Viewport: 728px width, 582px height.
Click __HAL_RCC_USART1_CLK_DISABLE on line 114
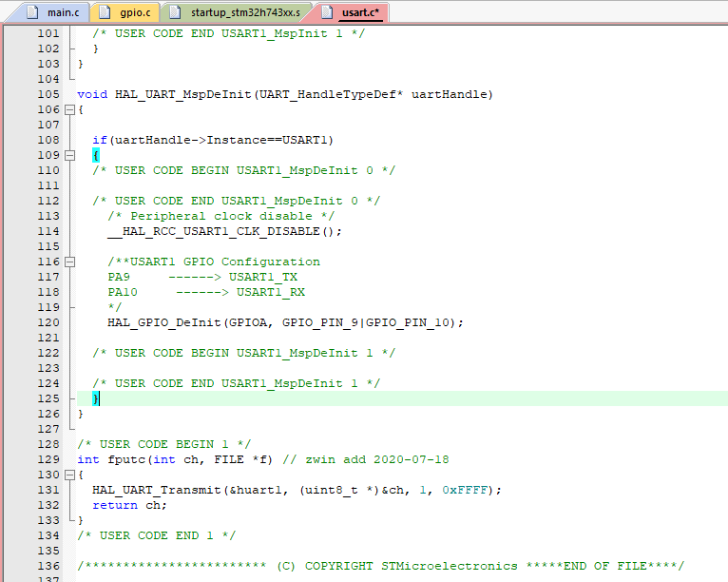point(214,231)
